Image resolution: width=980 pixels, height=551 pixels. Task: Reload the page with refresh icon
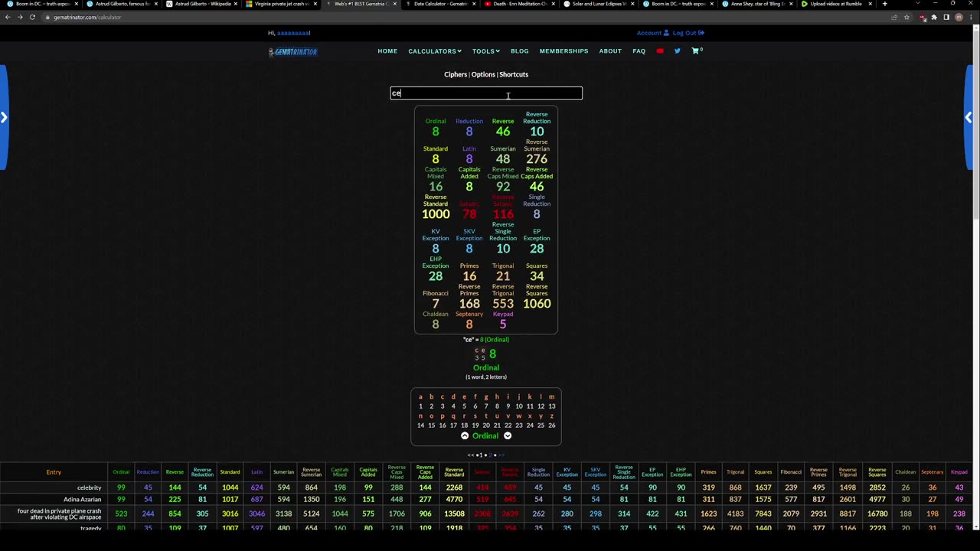point(32,17)
